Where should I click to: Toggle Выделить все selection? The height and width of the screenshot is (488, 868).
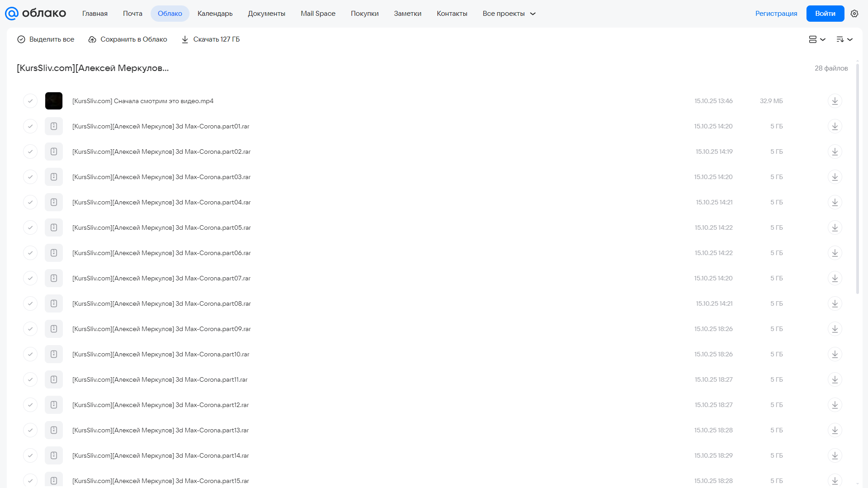pyautogui.click(x=46, y=39)
